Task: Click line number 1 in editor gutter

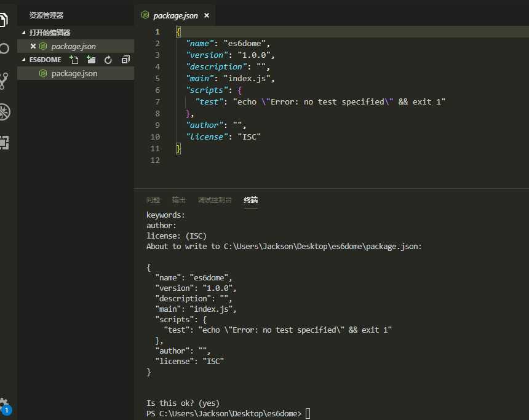Action: point(157,32)
